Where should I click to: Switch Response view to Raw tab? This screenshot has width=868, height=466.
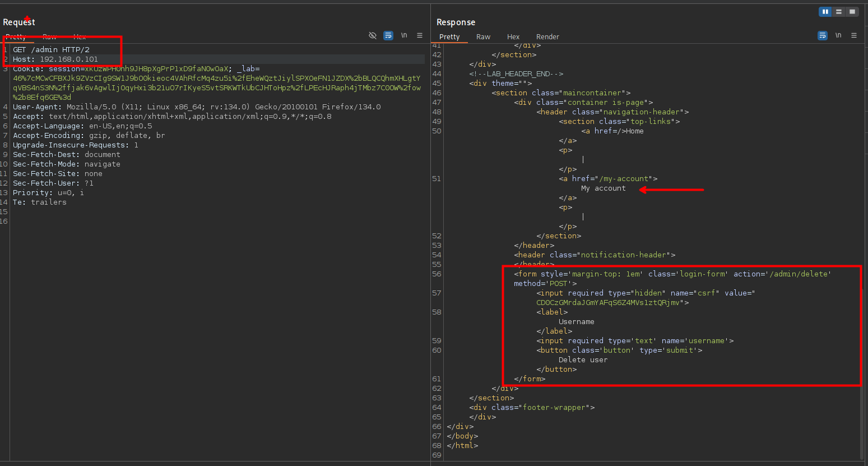(483, 37)
